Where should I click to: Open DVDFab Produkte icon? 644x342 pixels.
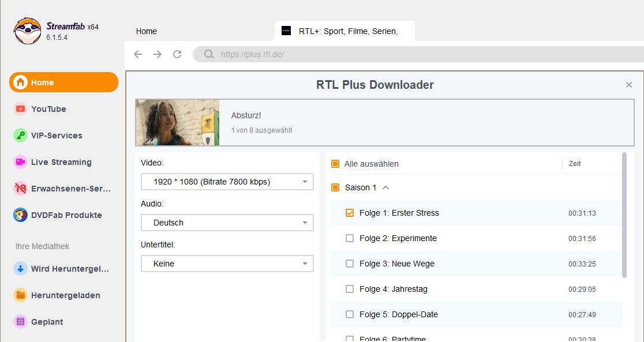[21, 215]
